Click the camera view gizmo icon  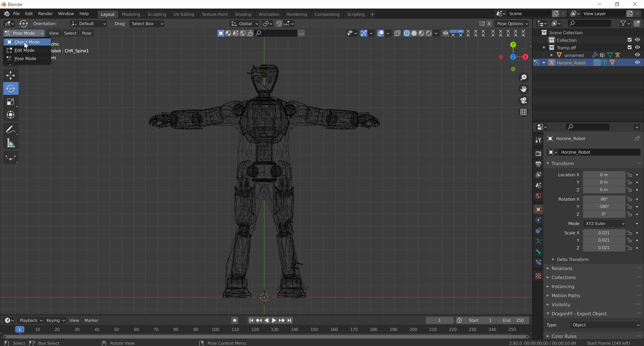pyautogui.click(x=524, y=101)
